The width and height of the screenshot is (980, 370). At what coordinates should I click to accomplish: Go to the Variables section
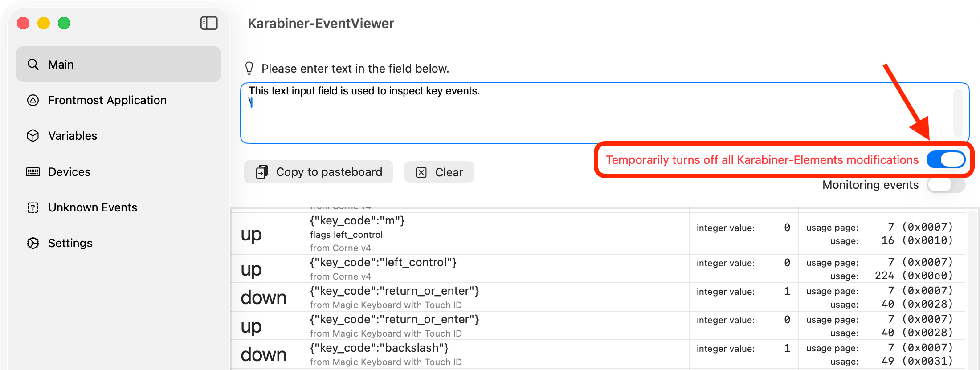coord(118,136)
